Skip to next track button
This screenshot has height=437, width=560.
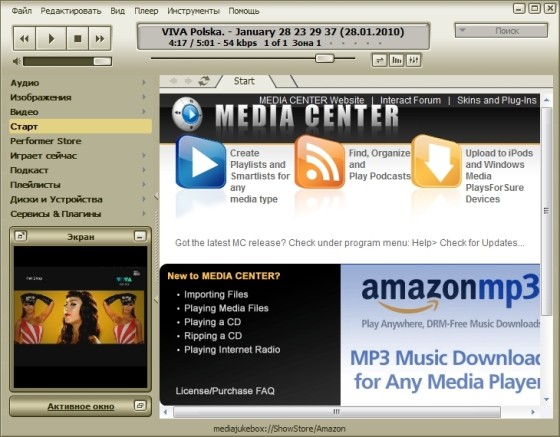100,38
